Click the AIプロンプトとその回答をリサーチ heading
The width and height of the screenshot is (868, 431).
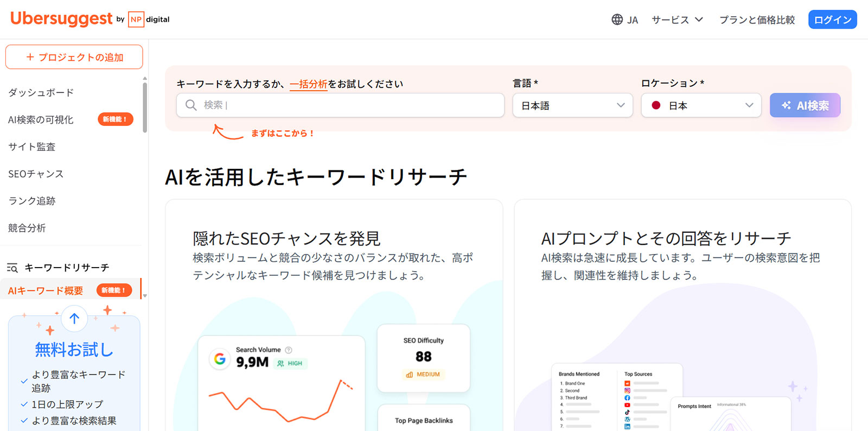pyautogui.click(x=666, y=238)
